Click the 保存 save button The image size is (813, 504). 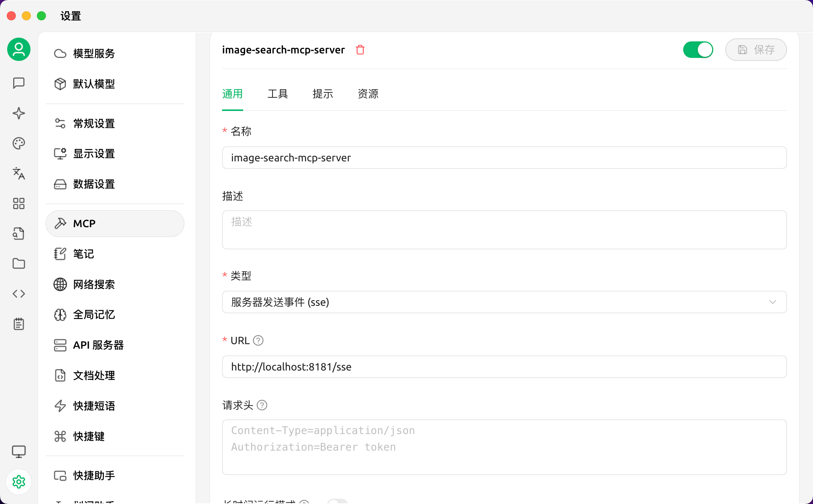(756, 50)
